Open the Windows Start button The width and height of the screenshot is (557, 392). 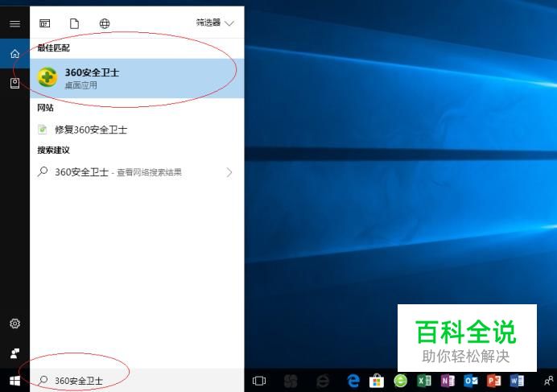pyautogui.click(x=14, y=381)
